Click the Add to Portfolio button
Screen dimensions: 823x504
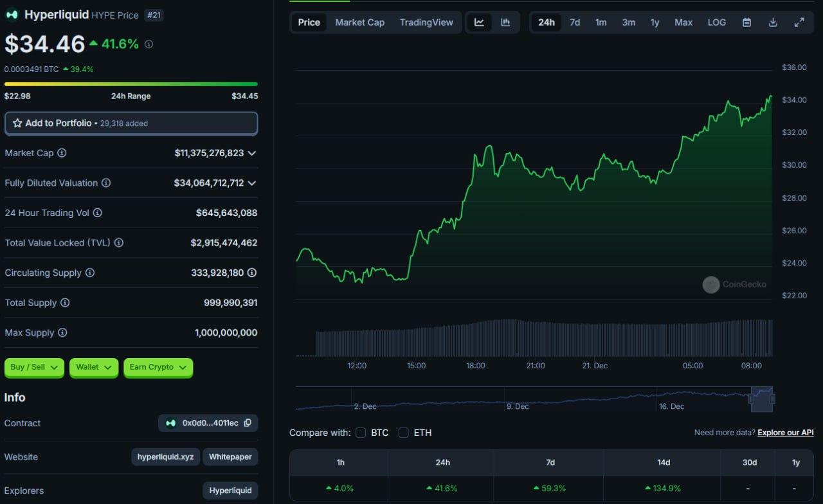[x=131, y=123]
